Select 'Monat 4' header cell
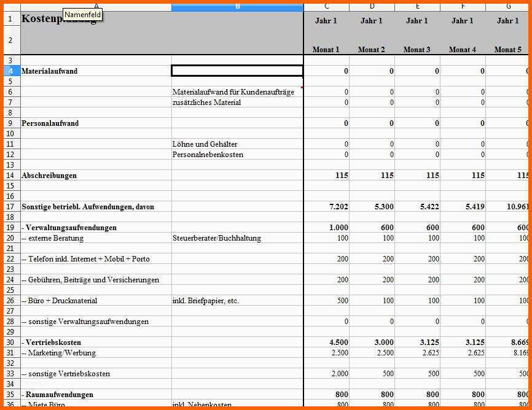The height and width of the screenshot is (410, 532). pyautogui.click(x=463, y=41)
